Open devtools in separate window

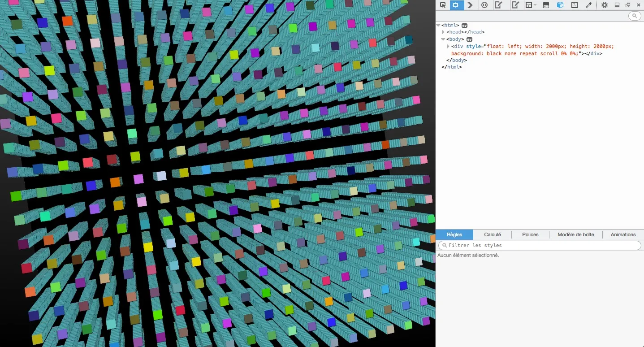(628, 5)
